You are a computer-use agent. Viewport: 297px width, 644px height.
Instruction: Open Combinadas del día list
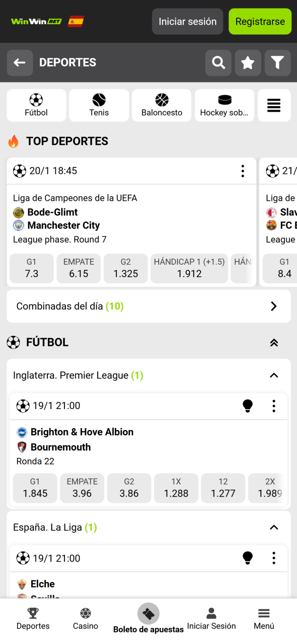pyautogui.click(x=148, y=306)
